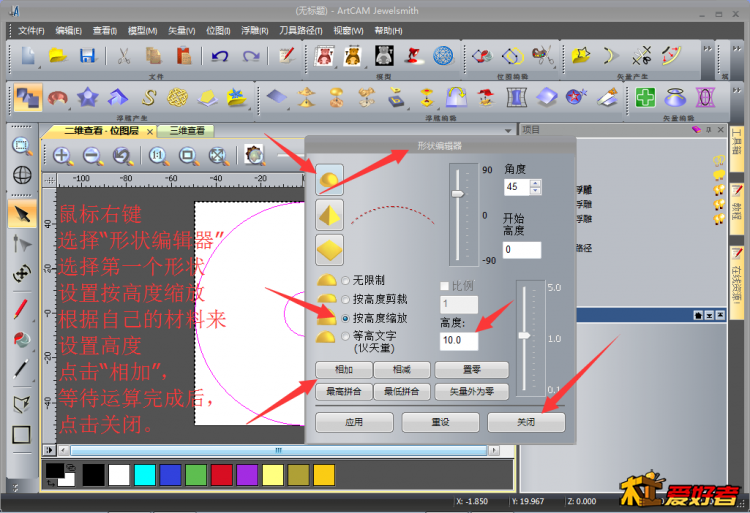Click the New file icon
750x513 pixels.
point(28,55)
